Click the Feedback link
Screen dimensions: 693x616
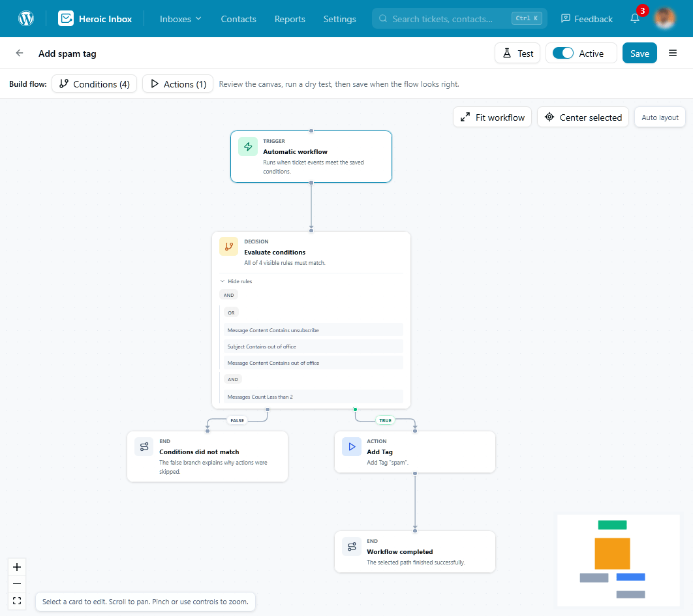(x=587, y=18)
